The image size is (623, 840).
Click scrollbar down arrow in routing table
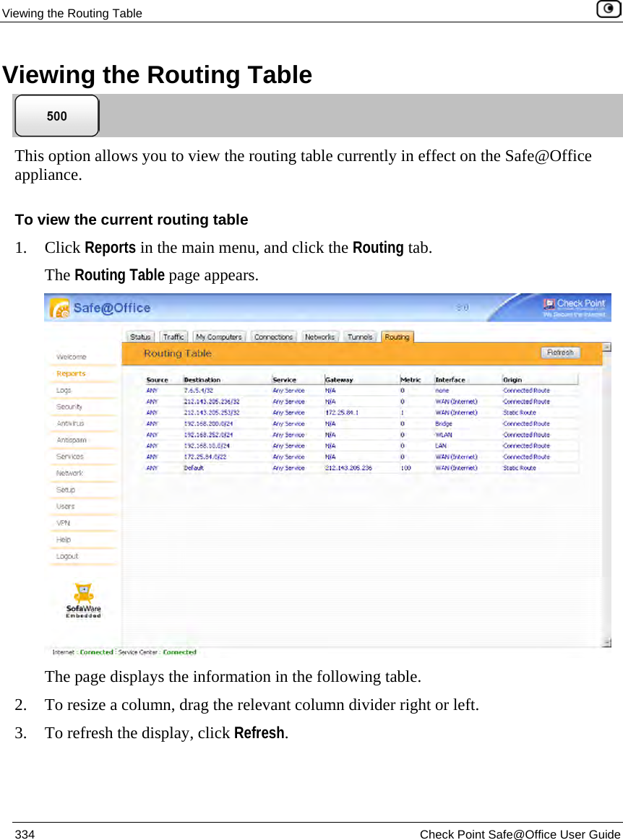(x=607, y=642)
